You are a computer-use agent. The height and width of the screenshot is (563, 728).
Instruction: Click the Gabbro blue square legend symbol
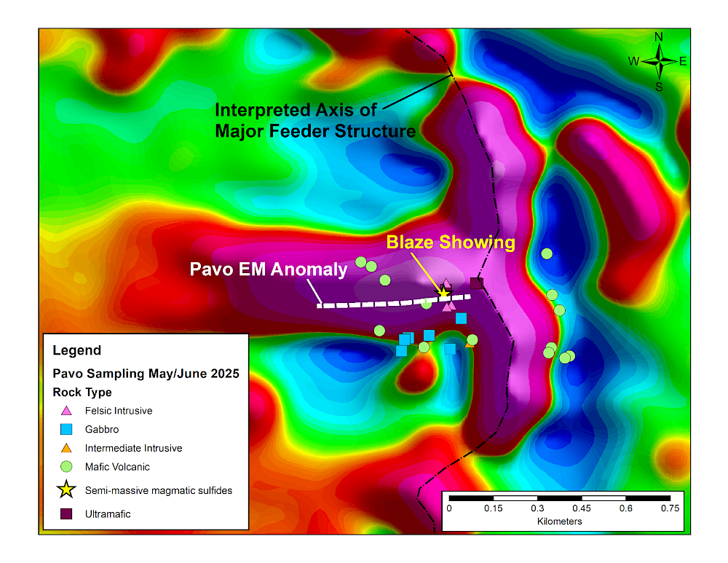click(x=66, y=430)
